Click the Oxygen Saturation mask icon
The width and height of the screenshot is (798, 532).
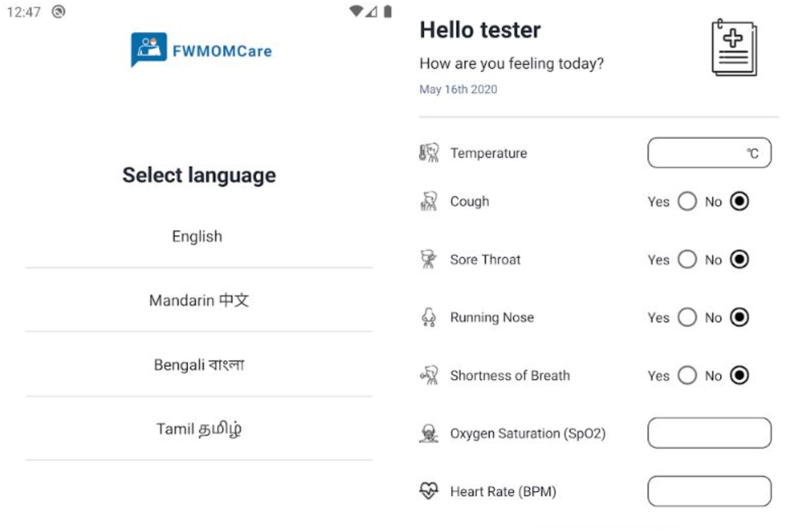tap(429, 433)
